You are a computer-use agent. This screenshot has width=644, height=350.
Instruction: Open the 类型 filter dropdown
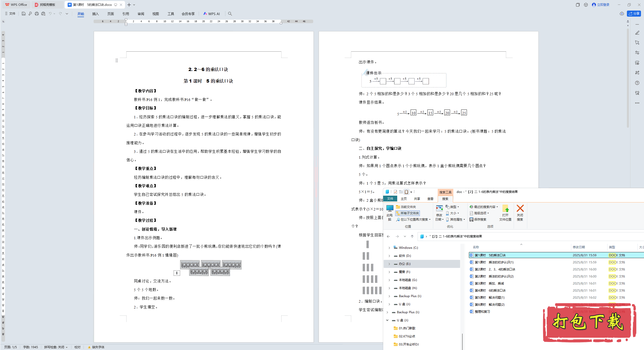coord(452,207)
